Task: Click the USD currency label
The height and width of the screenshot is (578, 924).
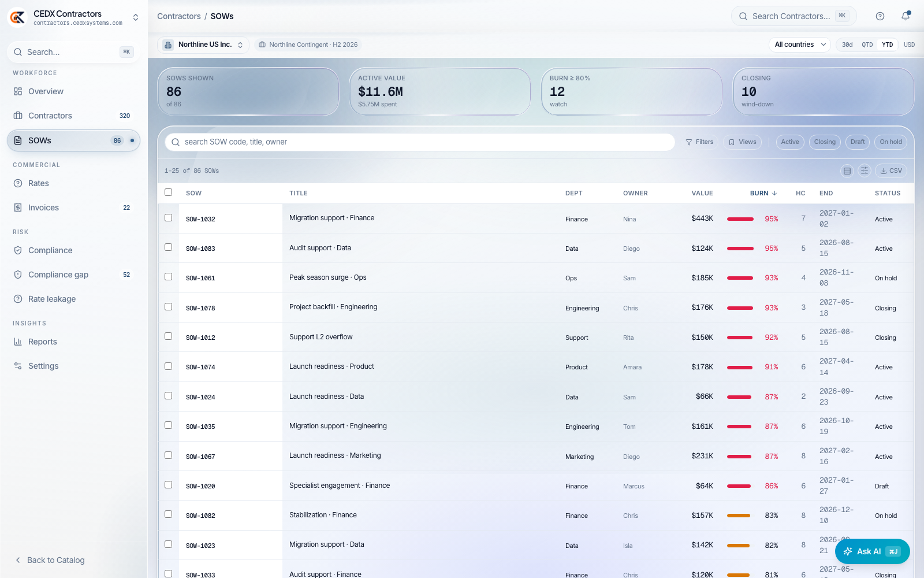Action: tap(909, 45)
